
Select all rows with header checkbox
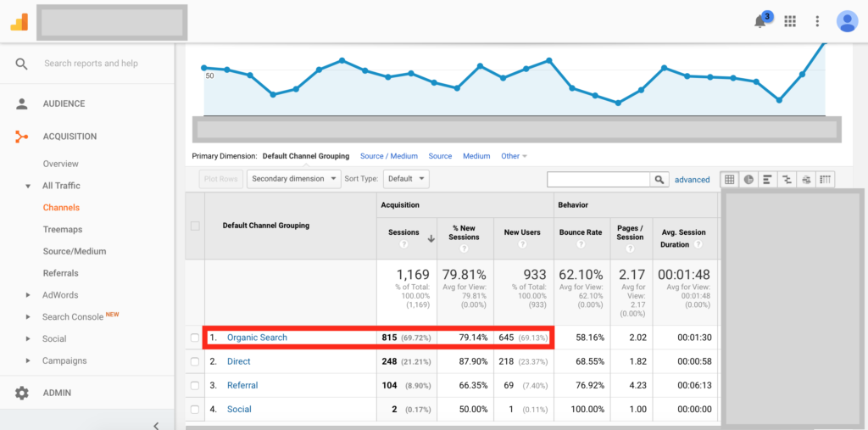click(x=195, y=226)
